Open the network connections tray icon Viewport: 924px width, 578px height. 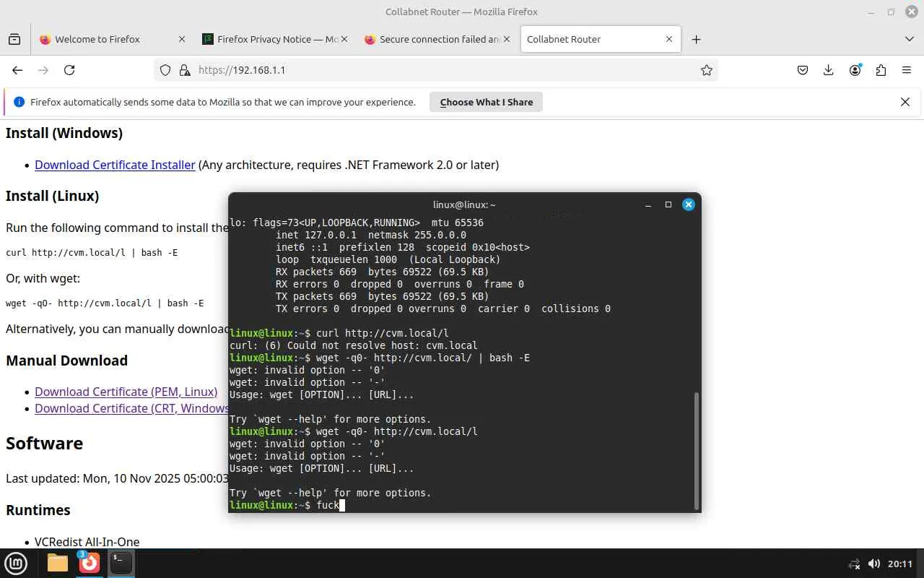[x=854, y=564]
